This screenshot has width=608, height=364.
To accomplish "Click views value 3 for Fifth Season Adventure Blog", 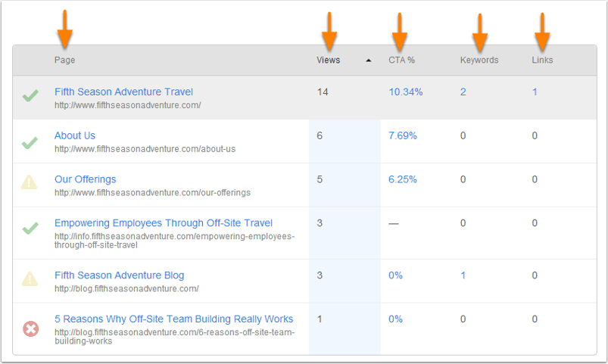I will point(320,275).
